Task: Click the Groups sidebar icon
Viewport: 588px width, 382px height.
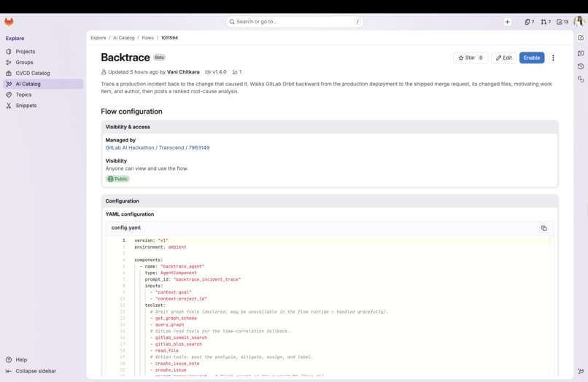Action: point(9,62)
